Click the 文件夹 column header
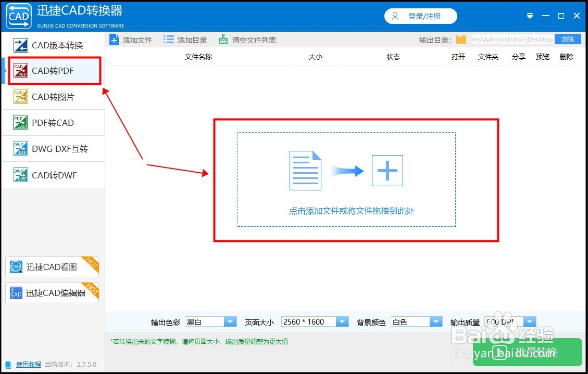This screenshot has height=374, width=588. click(488, 57)
